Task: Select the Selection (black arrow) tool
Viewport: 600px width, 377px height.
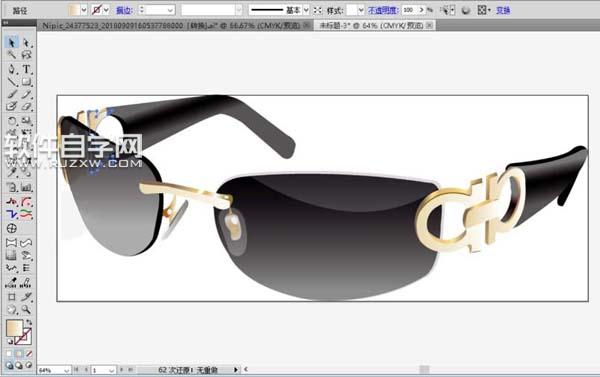Action: [x=11, y=42]
